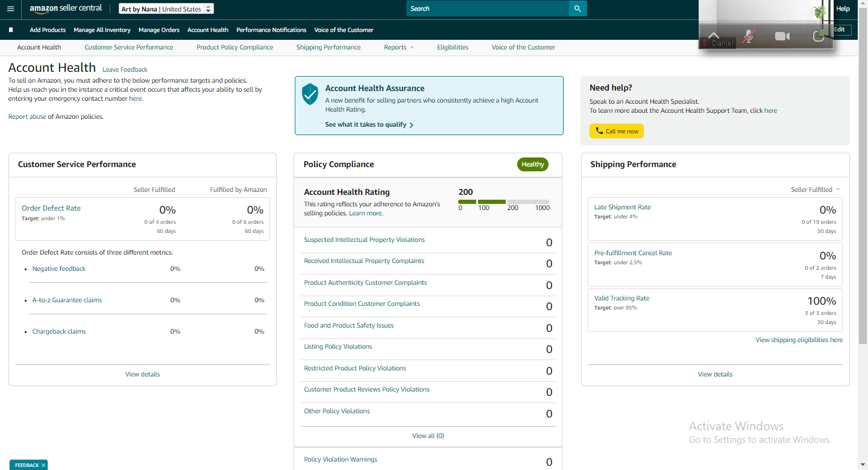The image size is (868, 470).
Task: Open the Pre-fulfillment Cancel Rate link
Action: tap(633, 253)
